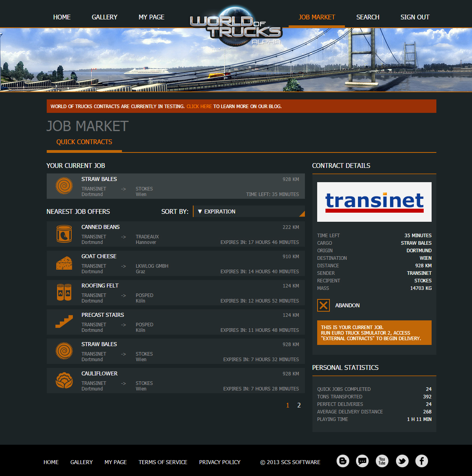Open Terms of Service link
This screenshot has width=472, height=476.
(x=163, y=462)
